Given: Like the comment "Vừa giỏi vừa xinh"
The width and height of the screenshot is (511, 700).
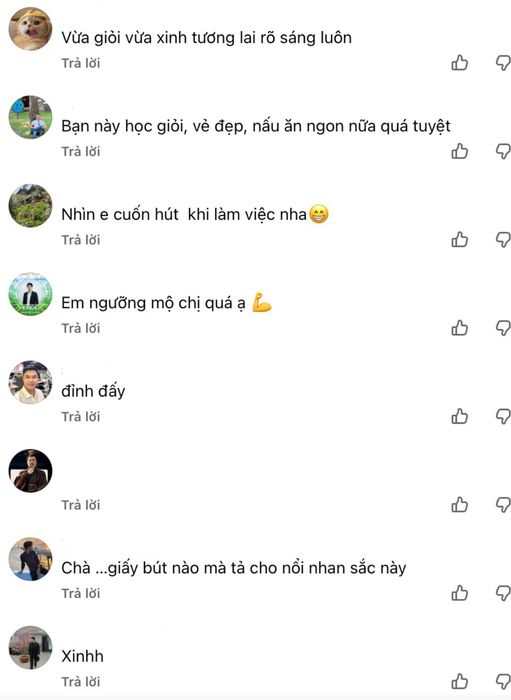Looking at the screenshot, I should [x=459, y=63].
